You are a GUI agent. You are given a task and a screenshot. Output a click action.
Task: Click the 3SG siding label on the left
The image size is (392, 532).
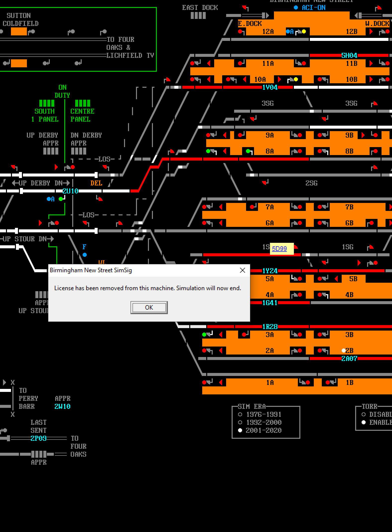268,103
